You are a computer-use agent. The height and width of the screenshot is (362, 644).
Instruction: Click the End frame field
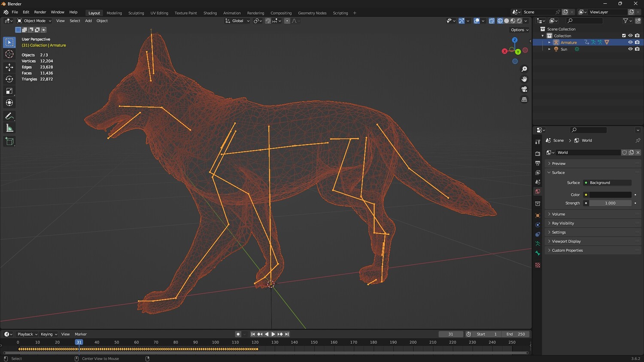pos(516,334)
